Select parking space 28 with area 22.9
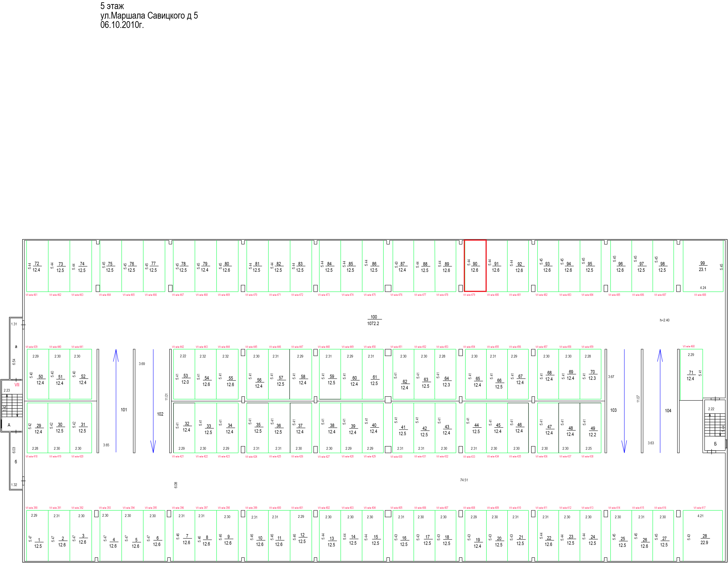This screenshot has height=563, width=728. [703, 535]
